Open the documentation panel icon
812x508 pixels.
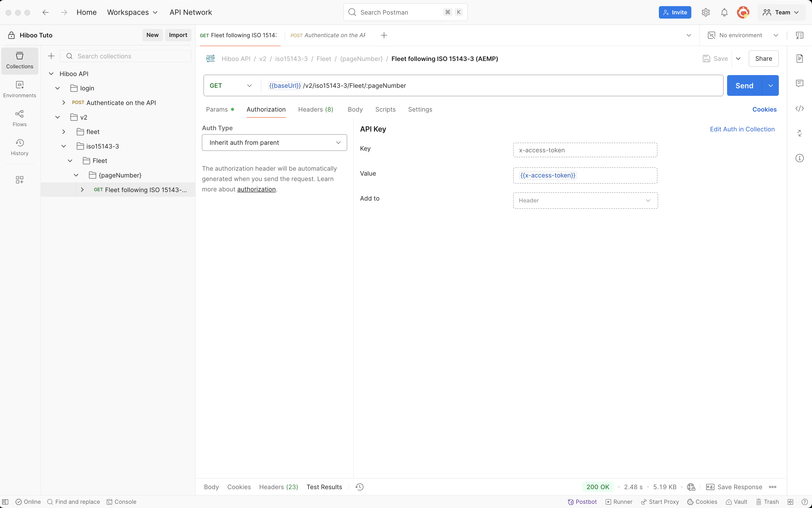pyautogui.click(x=800, y=58)
